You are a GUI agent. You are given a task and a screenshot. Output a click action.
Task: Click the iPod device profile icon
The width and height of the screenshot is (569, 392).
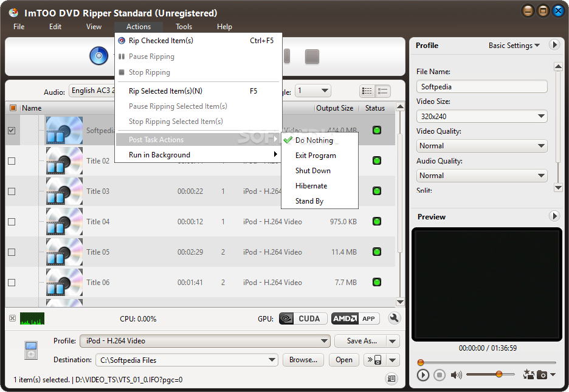pyautogui.click(x=31, y=350)
